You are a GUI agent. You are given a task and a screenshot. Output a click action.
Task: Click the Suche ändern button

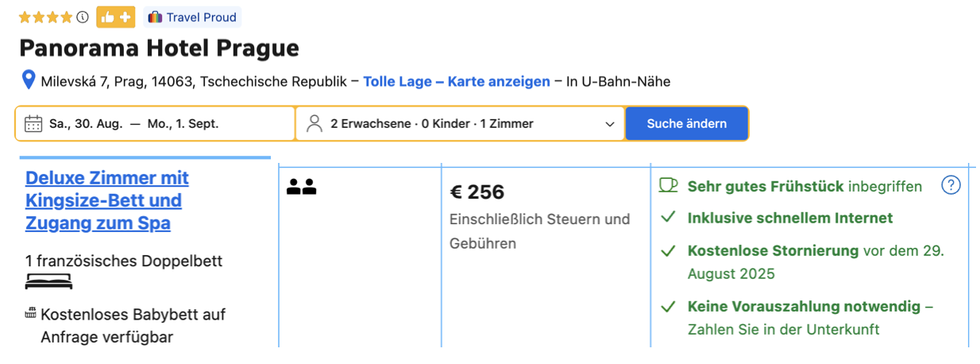pyautogui.click(x=687, y=123)
